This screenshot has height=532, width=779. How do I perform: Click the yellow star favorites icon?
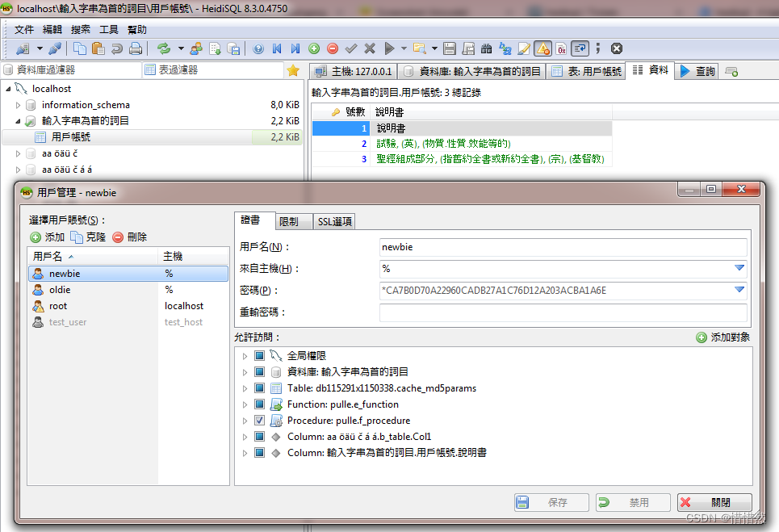point(293,70)
